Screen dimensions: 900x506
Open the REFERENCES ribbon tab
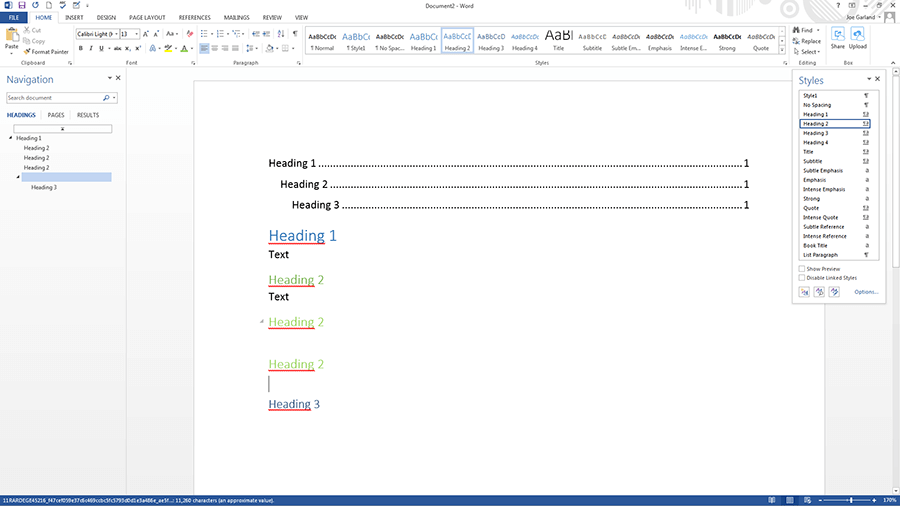tap(194, 17)
